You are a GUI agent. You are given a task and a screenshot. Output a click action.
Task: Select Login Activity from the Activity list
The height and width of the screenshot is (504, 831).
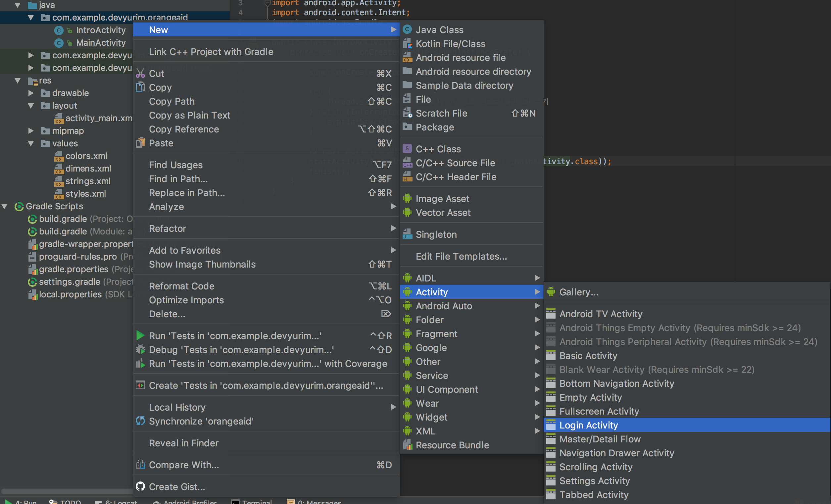coord(687,425)
